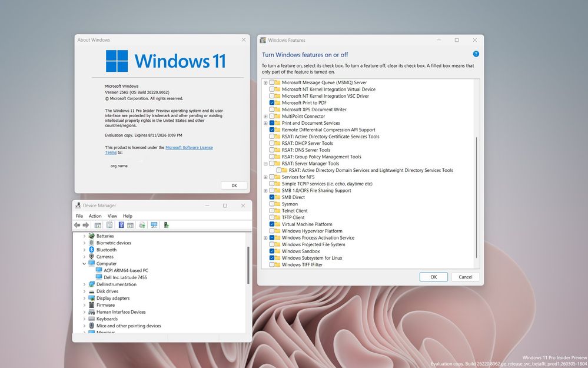Select TFTP Client feature text
Viewport: 588px width, 368px height.
coord(293,218)
